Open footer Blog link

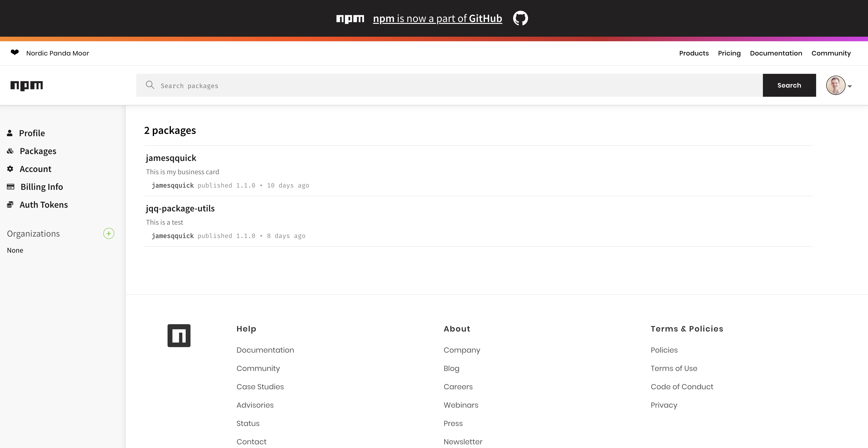pyautogui.click(x=451, y=368)
